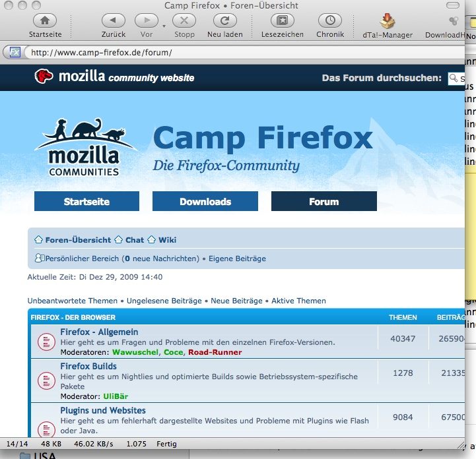Open the Startseite navigation tab

87,201
